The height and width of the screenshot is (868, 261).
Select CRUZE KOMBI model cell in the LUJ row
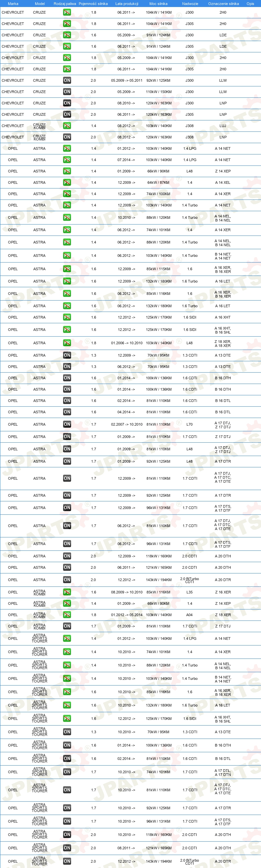pyautogui.click(x=39, y=126)
